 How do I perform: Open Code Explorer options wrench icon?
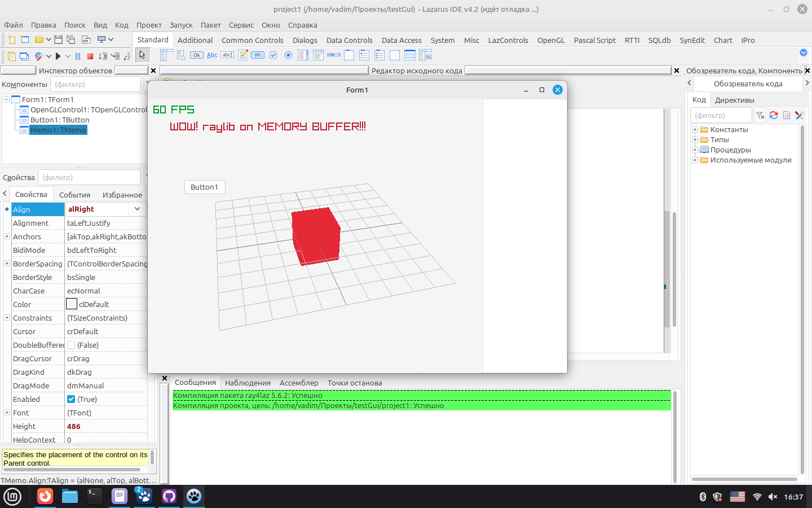coord(799,115)
